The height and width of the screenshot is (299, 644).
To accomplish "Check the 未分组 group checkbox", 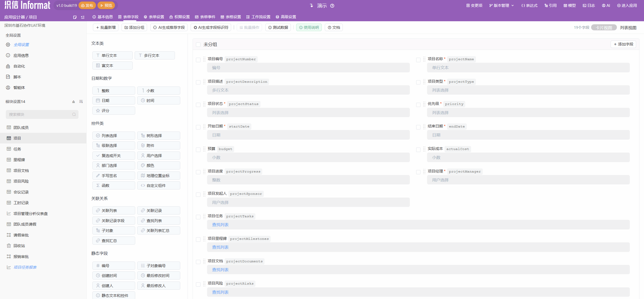I will (x=198, y=45).
